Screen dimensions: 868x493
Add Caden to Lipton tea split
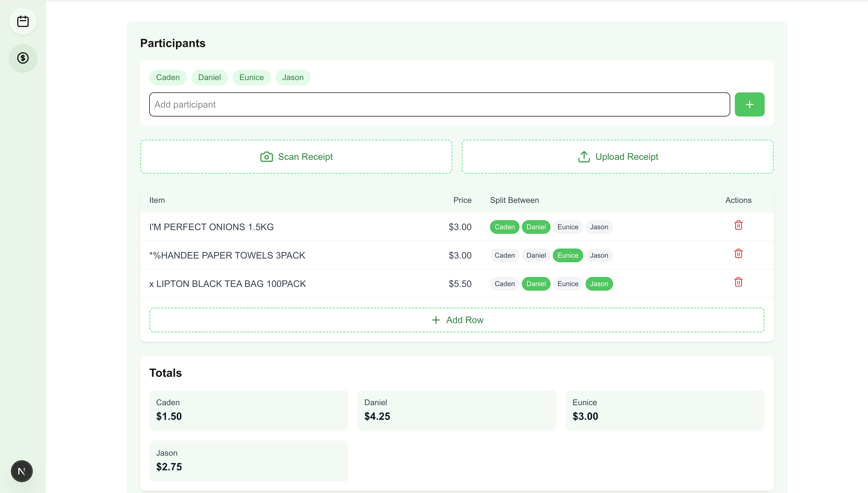pos(504,284)
